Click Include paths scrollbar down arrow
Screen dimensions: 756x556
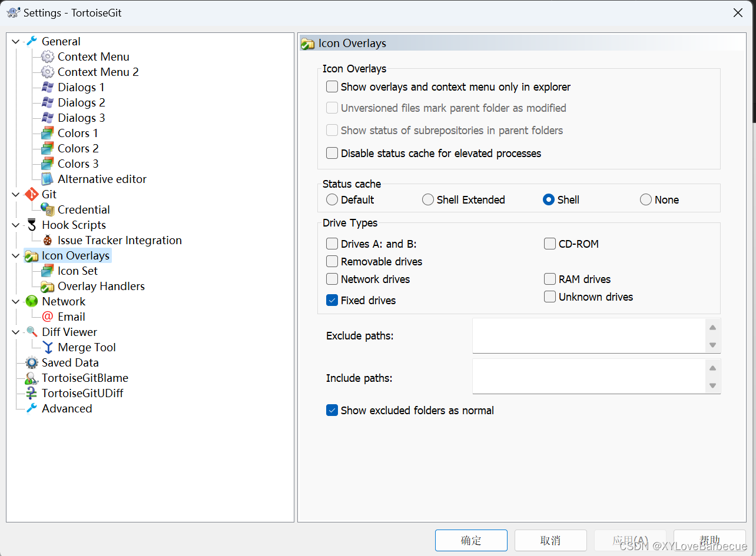712,385
